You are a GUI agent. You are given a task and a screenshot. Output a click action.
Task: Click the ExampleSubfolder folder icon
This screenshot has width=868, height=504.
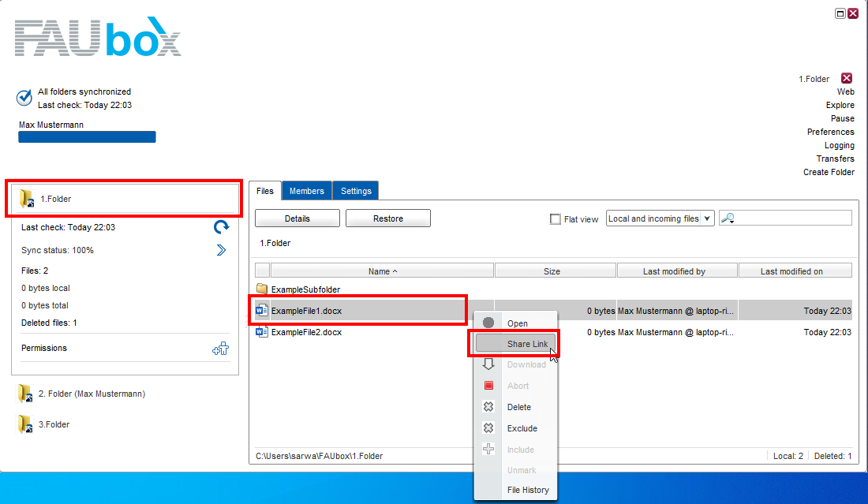coord(262,289)
